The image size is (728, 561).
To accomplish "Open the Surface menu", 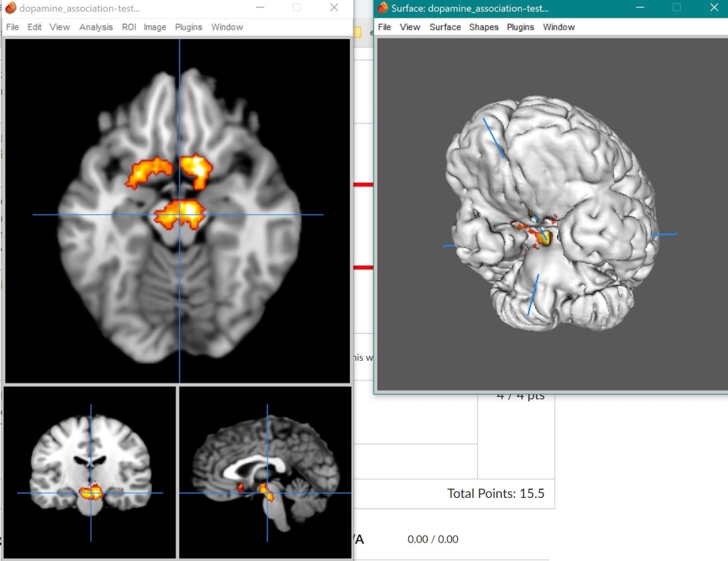I will (445, 27).
